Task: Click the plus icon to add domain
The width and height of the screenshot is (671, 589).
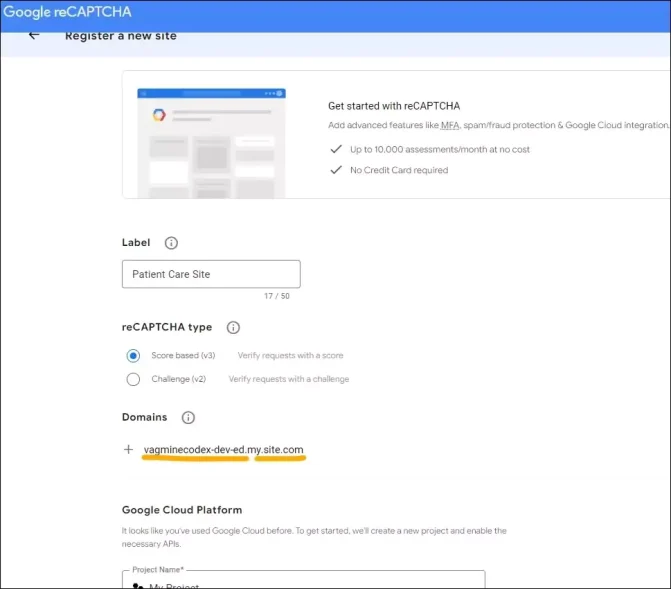Action: 128,449
